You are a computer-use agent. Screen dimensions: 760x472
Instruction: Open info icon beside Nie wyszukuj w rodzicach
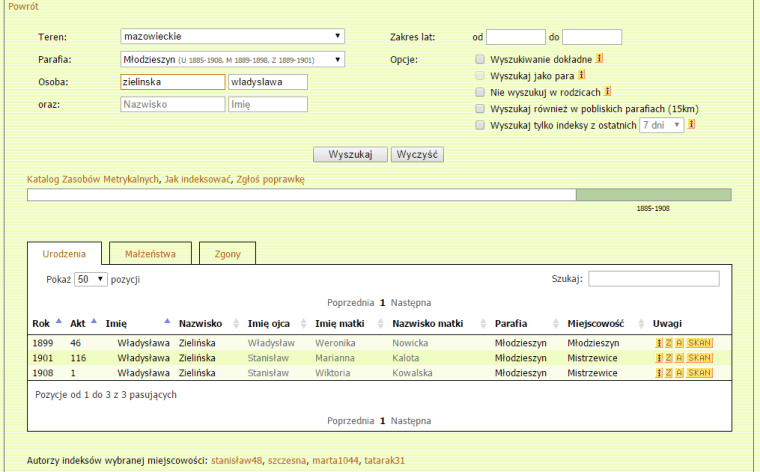(607, 91)
